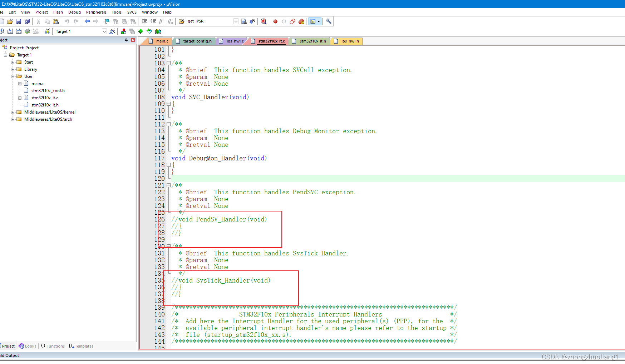Pin the Project window auto-hide

coord(126,40)
